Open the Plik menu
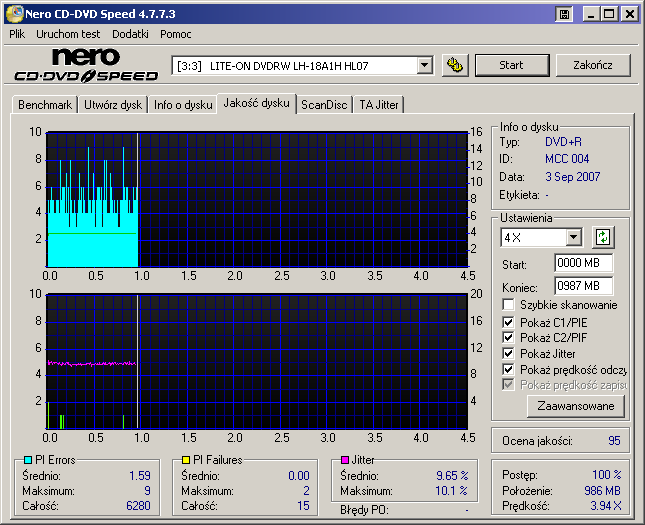 tap(17, 34)
